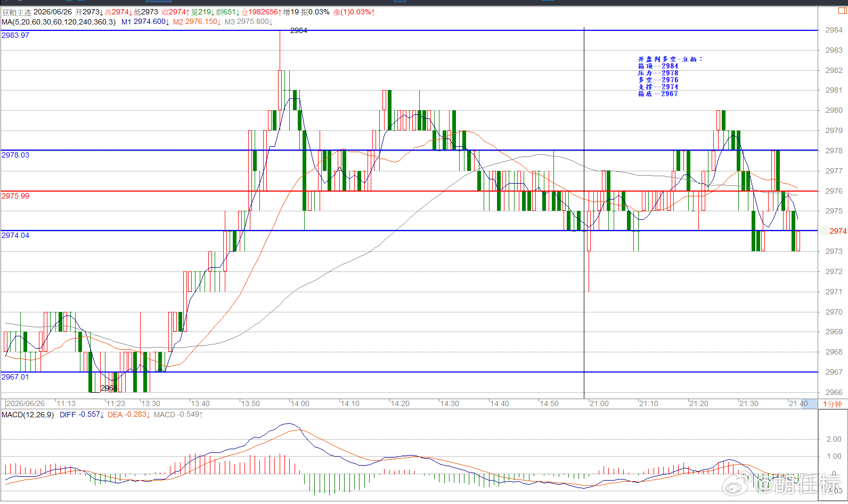Click the 11:23 time axis label

click(116, 403)
